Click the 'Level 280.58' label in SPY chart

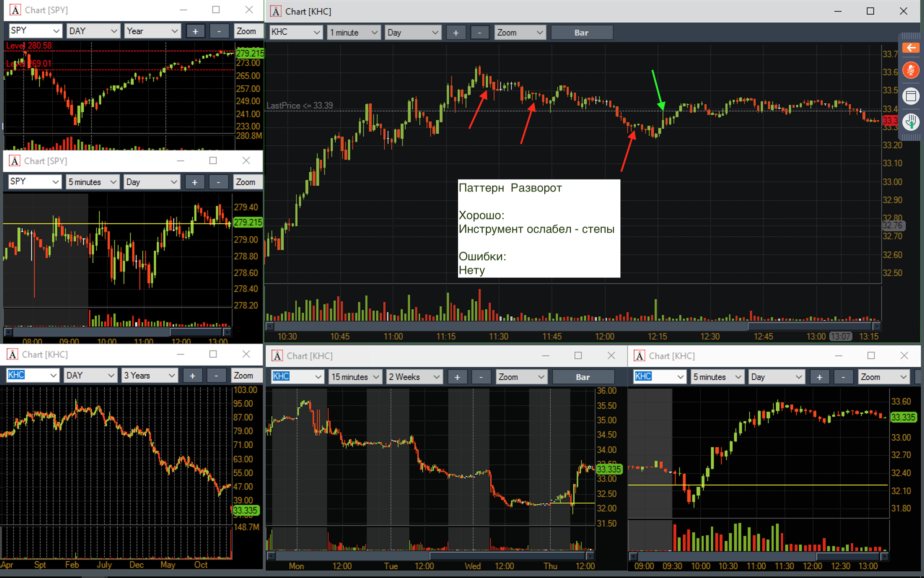pos(29,46)
